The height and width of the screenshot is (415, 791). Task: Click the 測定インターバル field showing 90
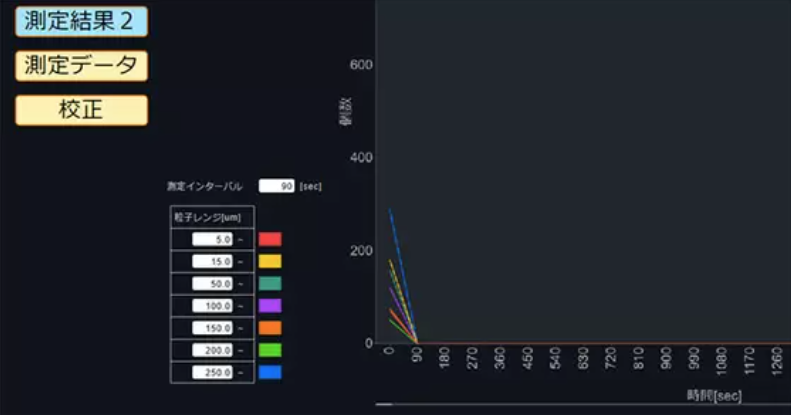(276, 186)
